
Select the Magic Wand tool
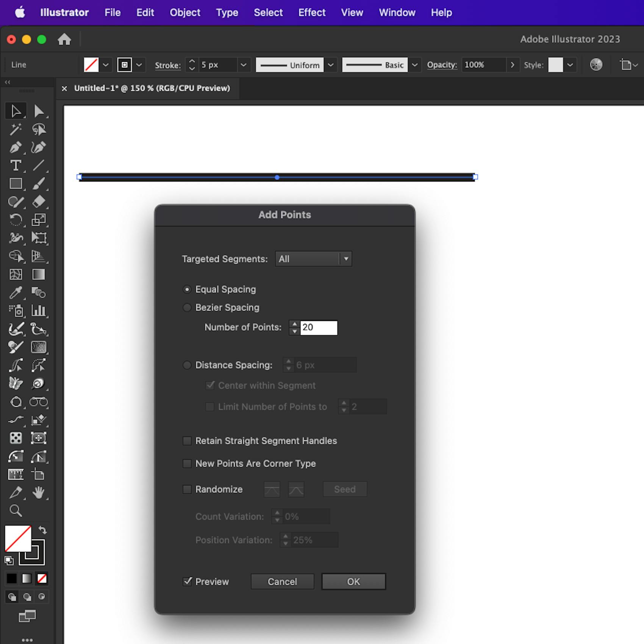click(16, 129)
